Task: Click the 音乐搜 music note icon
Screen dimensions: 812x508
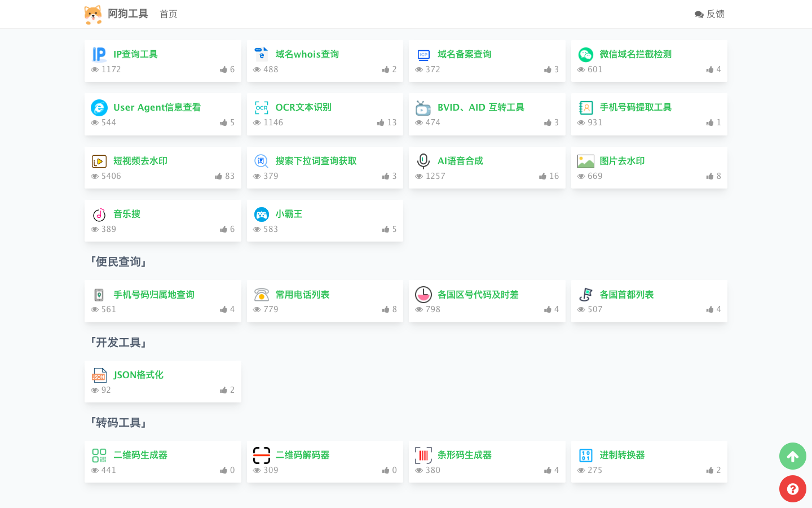Action: [x=99, y=214]
